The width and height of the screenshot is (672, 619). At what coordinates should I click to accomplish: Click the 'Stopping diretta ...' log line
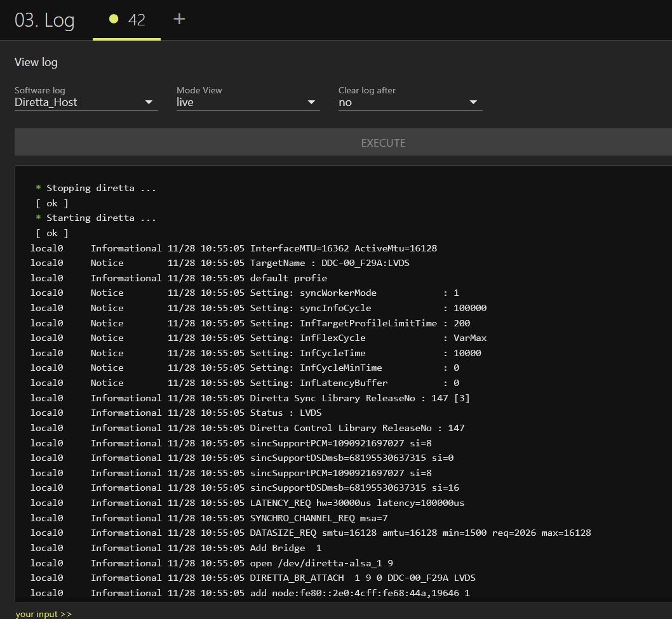click(x=95, y=188)
